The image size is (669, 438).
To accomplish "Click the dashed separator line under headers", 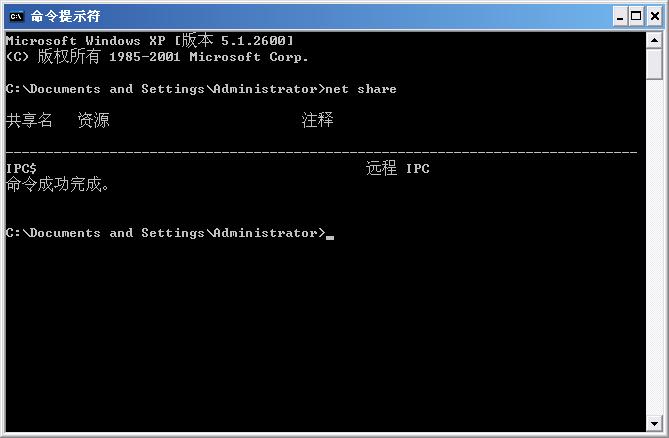I will pos(320,153).
